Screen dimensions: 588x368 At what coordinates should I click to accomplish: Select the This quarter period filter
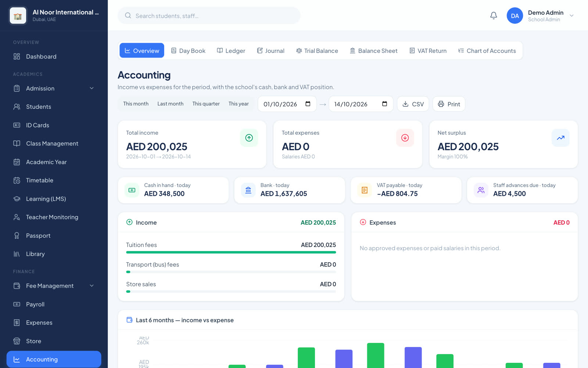click(206, 104)
